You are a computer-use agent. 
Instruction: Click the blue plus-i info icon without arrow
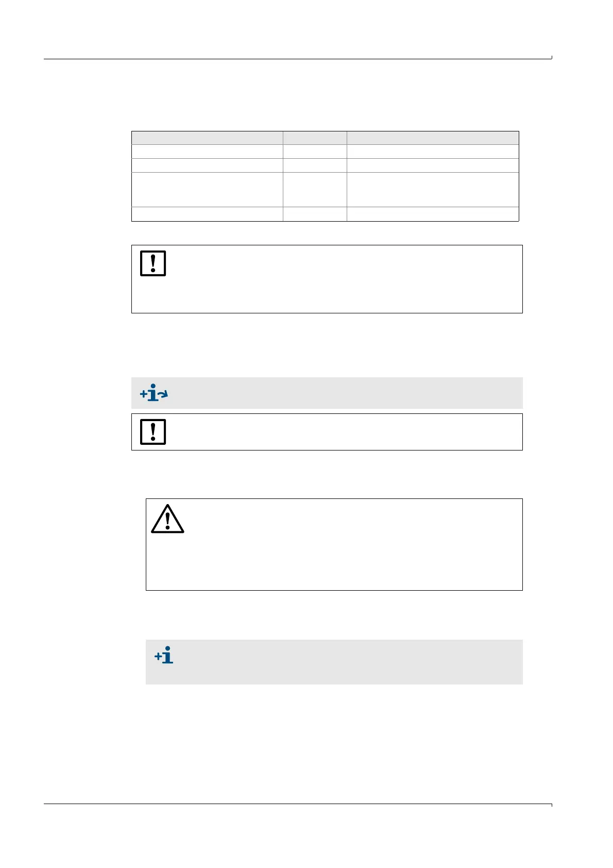164,655
